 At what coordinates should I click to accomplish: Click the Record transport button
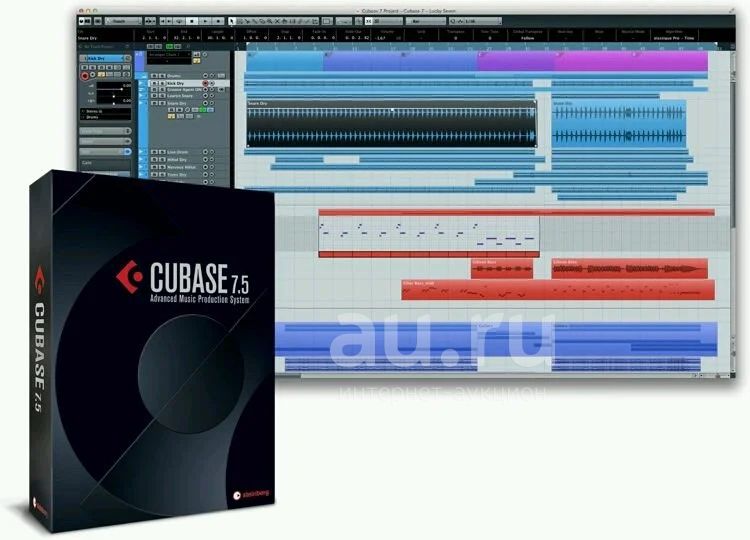218,21
